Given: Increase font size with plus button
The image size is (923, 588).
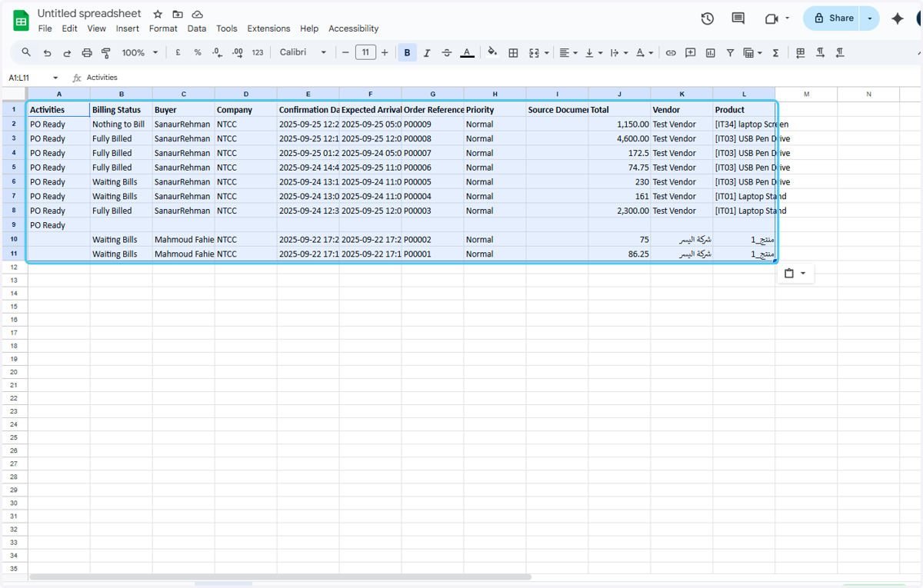Looking at the screenshot, I should click(385, 53).
